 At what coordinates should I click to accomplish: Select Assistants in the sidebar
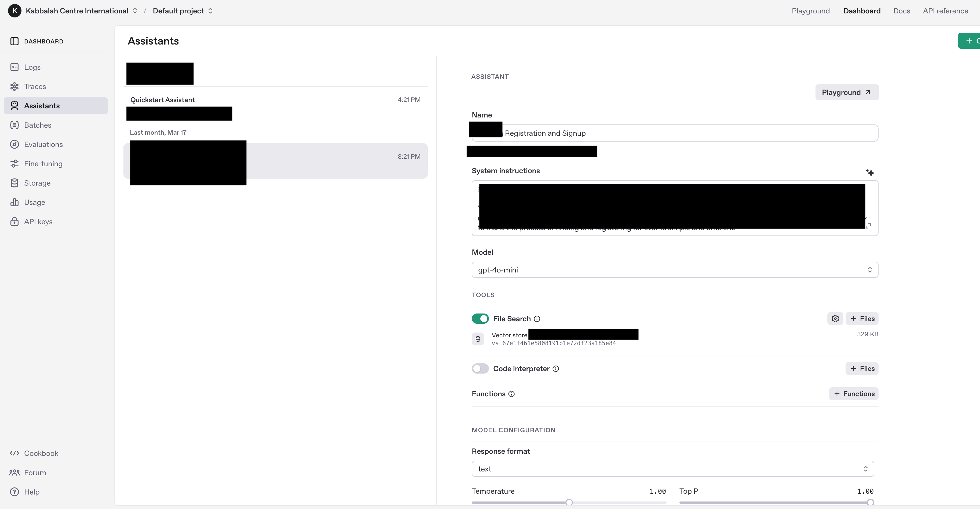pyautogui.click(x=56, y=106)
